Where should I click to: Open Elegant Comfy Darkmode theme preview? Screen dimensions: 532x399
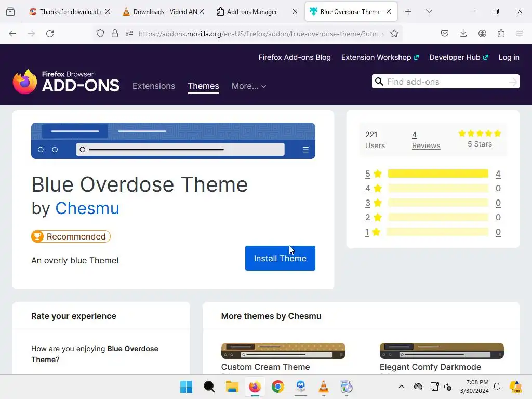442,351
